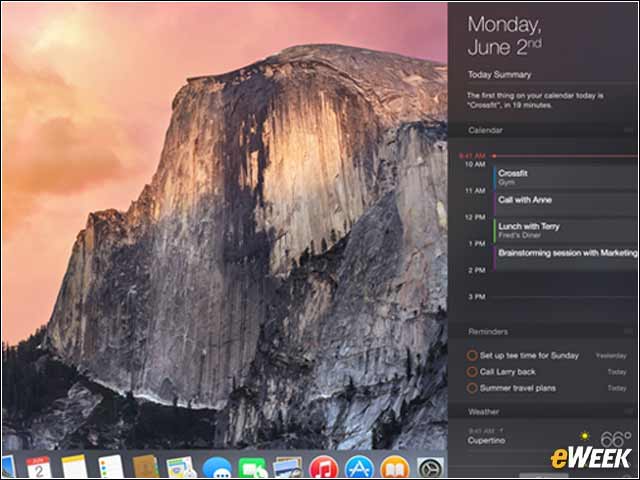
Task: Click the '3 PM' hour label
Action: 477,297
